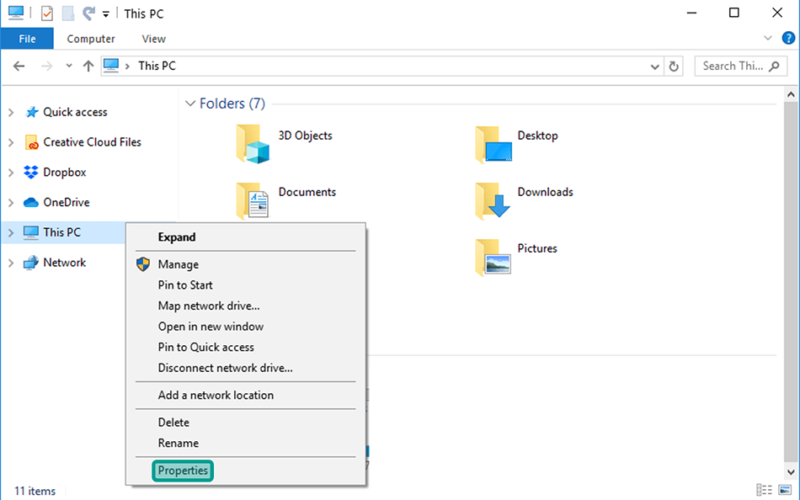Click the scroll up arrow of content pane
Screen dimensions: 800x500
pyautogui.click(x=791, y=94)
